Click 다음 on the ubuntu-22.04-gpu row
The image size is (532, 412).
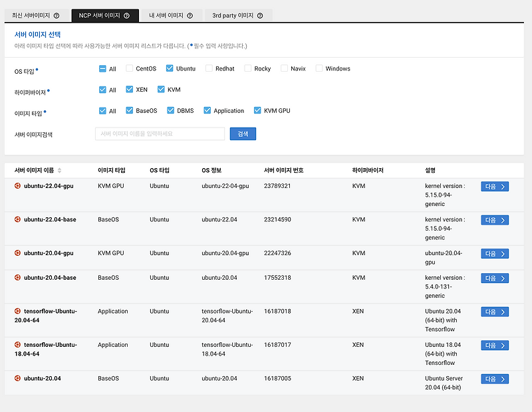click(495, 187)
